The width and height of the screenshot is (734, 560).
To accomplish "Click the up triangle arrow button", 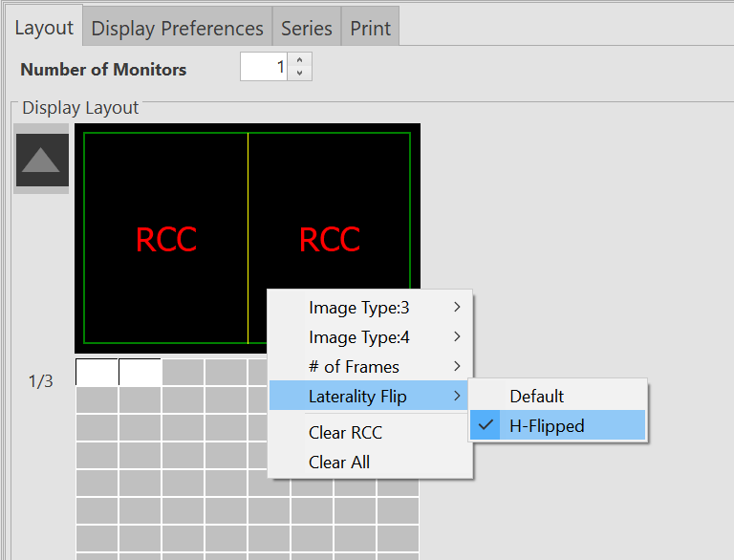I will (42, 160).
